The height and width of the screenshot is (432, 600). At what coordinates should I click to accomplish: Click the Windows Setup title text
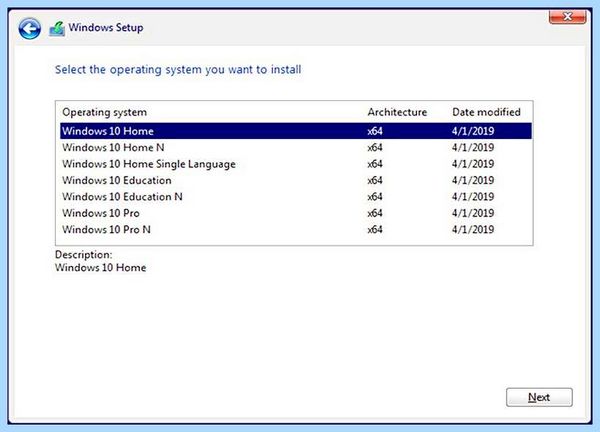coord(106,28)
